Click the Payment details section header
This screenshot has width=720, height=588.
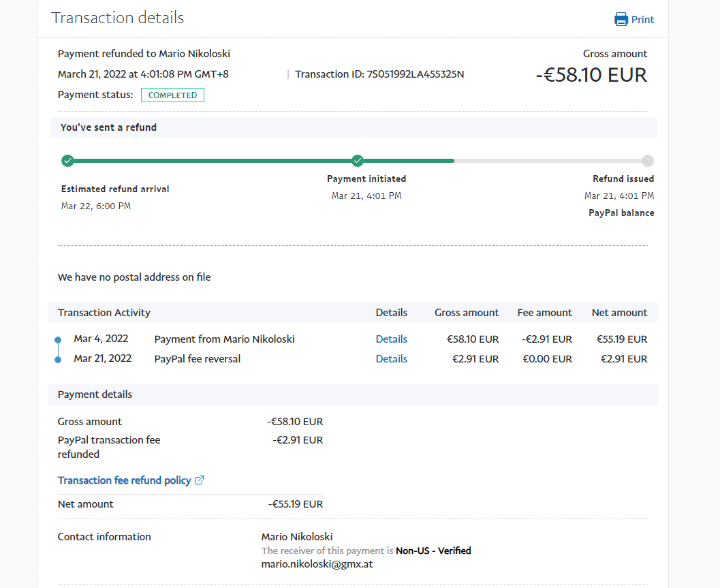click(x=95, y=394)
